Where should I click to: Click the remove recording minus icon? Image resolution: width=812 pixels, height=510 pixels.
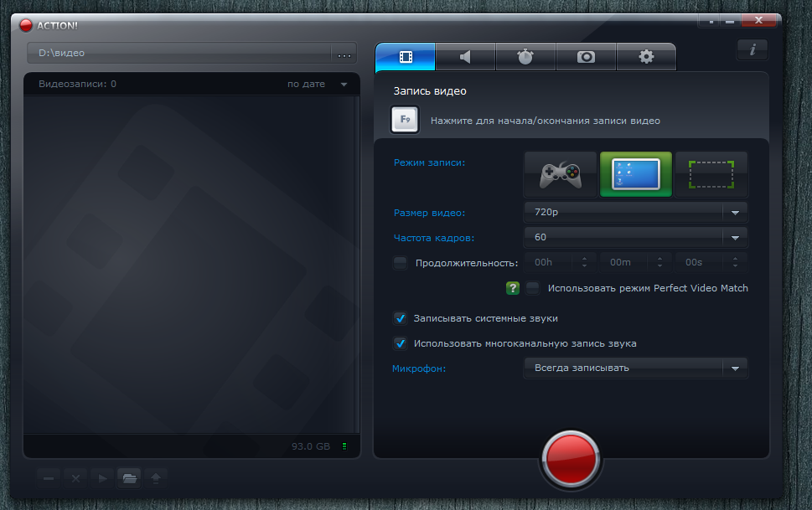coord(49,478)
